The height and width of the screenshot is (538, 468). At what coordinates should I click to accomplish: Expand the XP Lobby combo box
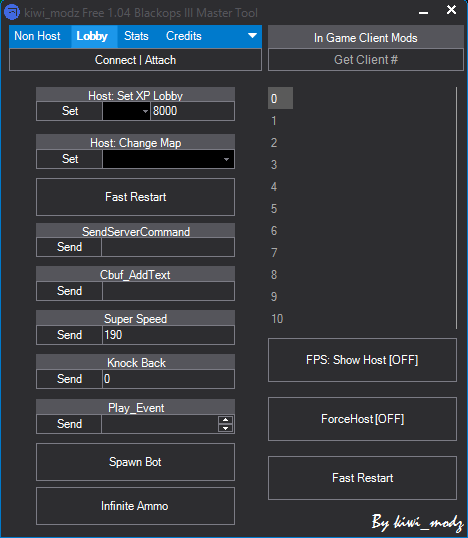pos(126,111)
